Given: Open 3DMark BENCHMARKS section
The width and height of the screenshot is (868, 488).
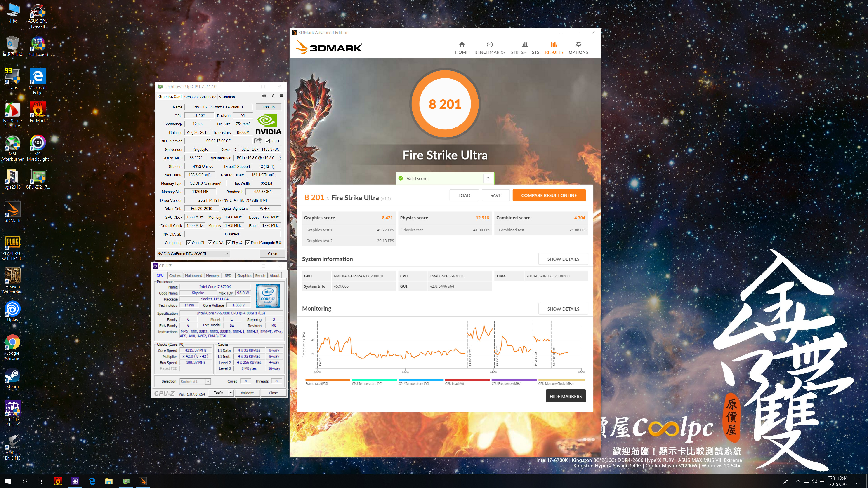Looking at the screenshot, I should [490, 48].
